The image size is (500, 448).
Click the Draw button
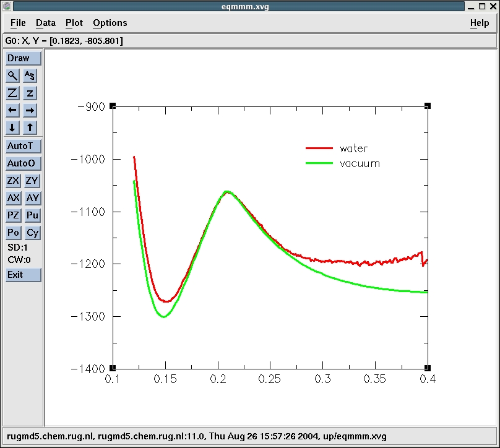coord(24,58)
